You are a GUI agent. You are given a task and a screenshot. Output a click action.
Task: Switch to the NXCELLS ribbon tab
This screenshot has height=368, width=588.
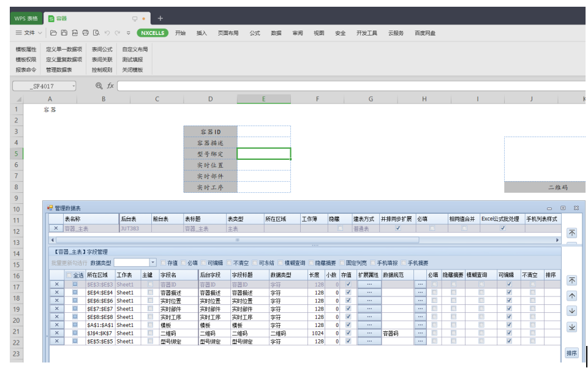[x=152, y=33]
